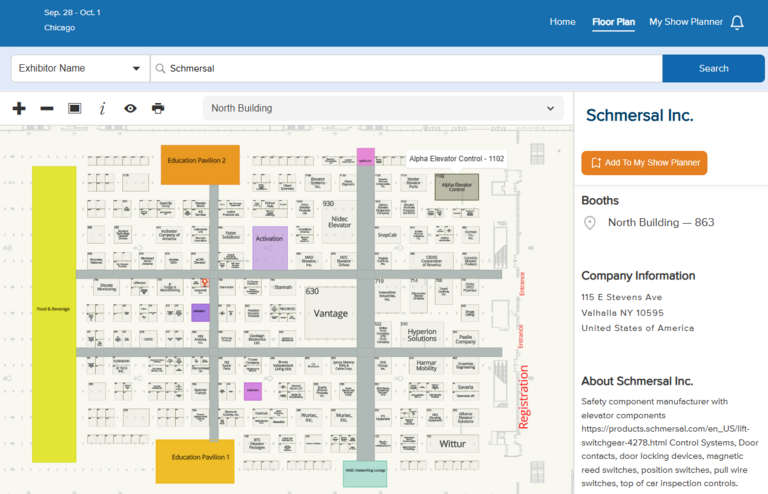Open the schmersal.com products link
This screenshot has width=768, height=494.
(666, 435)
